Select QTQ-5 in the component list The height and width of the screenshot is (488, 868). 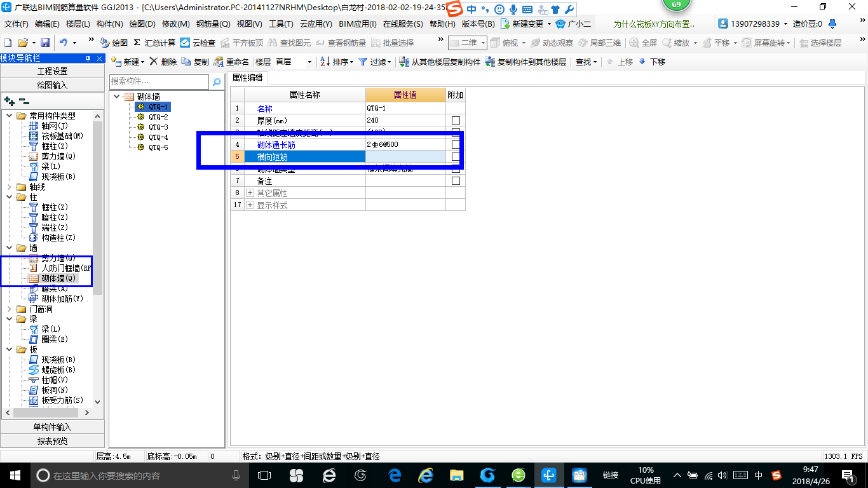coord(158,147)
